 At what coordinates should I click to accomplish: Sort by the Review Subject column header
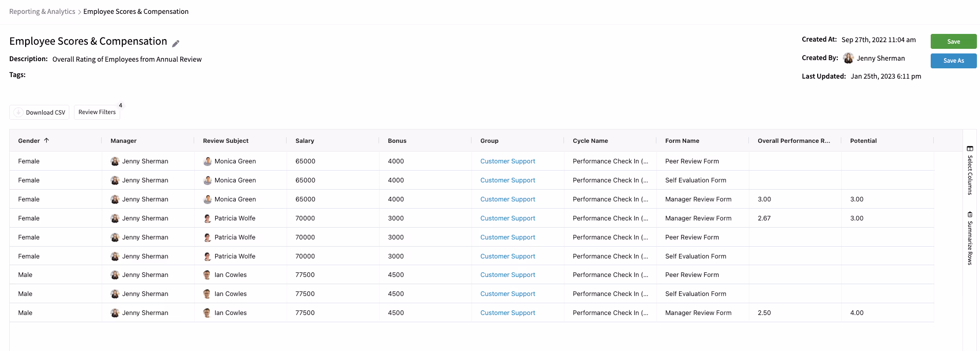[x=225, y=141]
